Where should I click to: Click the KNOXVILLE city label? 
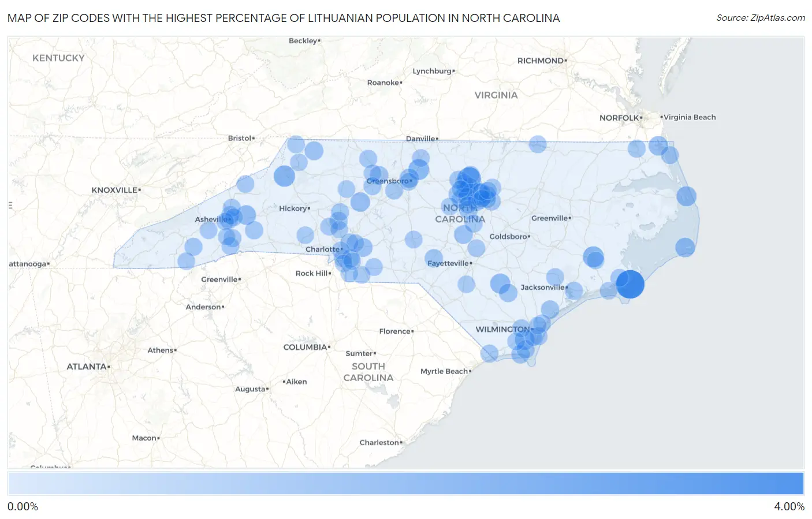point(114,190)
